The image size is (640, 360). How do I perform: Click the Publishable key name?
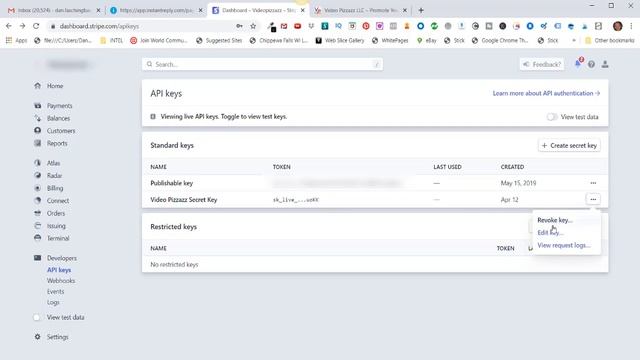pyautogui.click(x=171, y=183)
